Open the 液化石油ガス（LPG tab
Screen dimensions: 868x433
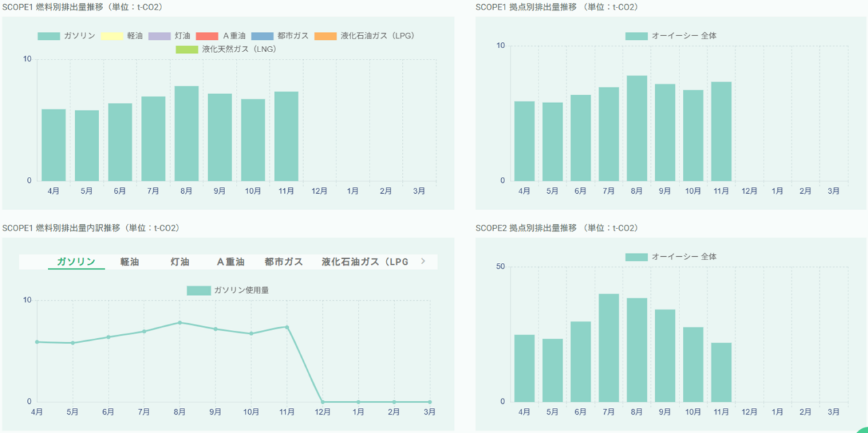[365, 262]
